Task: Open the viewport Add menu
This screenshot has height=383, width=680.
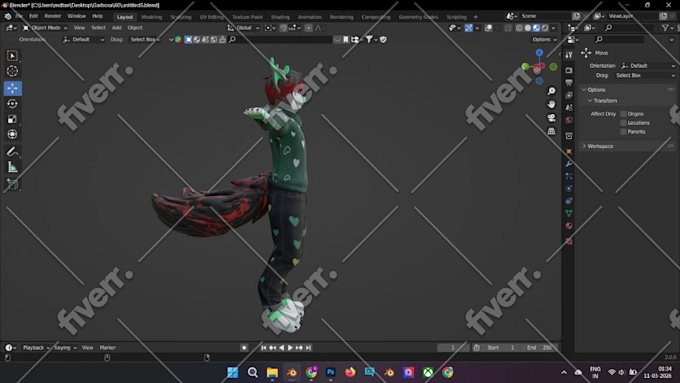Action: 117,28
